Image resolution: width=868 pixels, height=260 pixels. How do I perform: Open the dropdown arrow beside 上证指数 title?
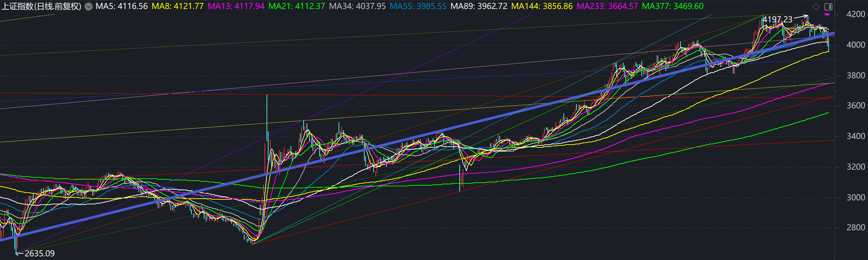(88, 7)
